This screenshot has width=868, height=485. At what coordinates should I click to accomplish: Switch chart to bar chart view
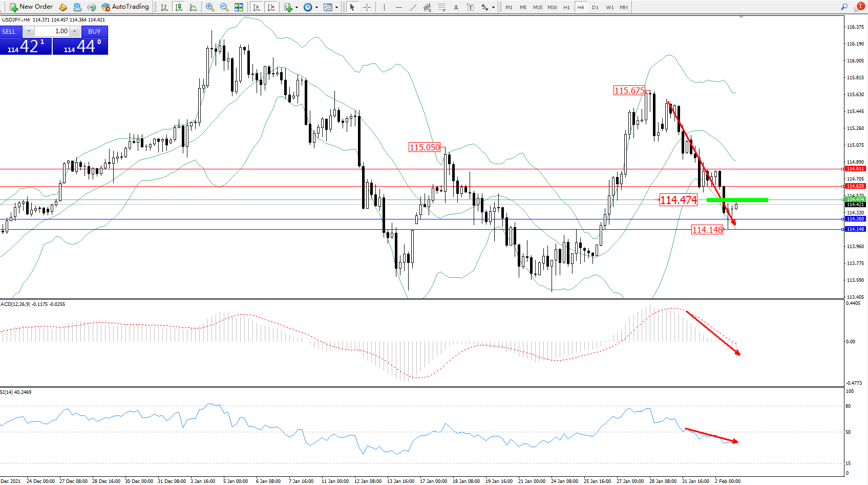164,7
